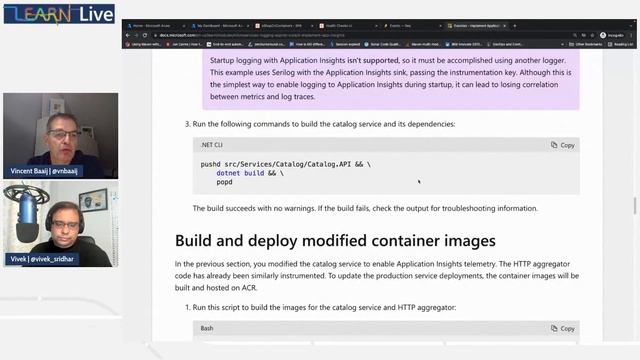
Task: Close the Home - Microsoft Azure tab
Action: pyautogui.click(x=183, y=26)
